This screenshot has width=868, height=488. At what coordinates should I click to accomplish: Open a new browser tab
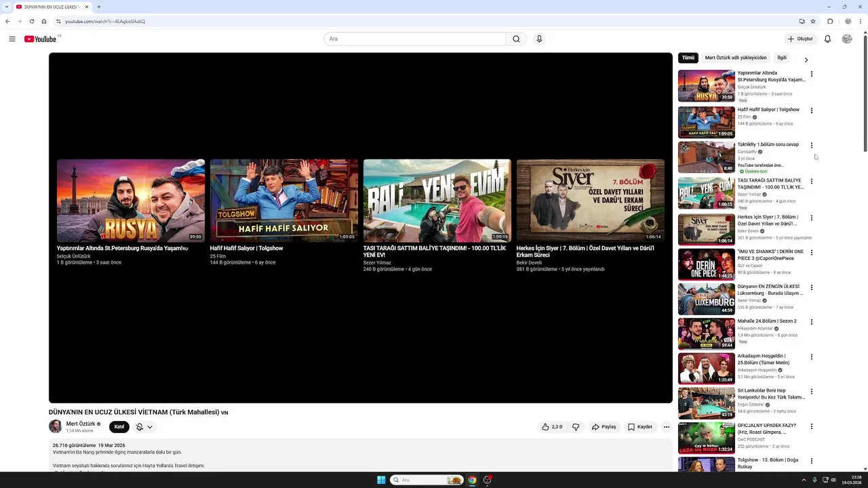coord(99,7)
